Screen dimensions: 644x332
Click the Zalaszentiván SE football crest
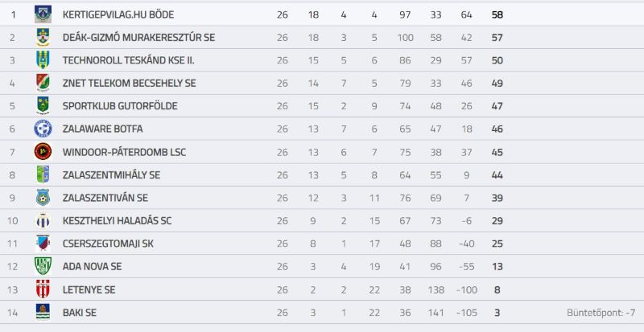point(43,198)
